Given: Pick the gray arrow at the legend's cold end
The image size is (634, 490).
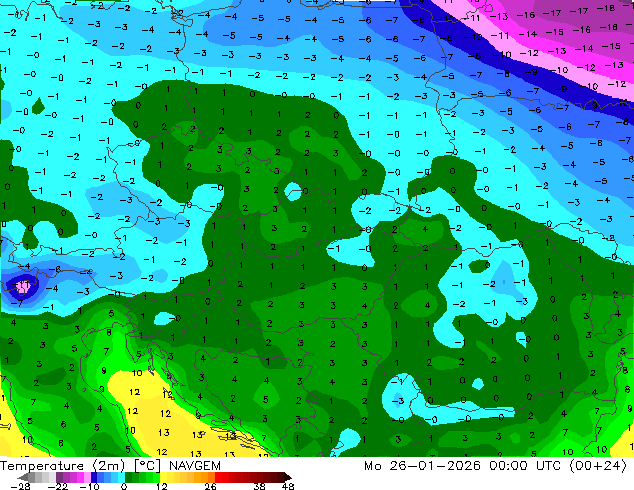Looking at the screenshot, I should (22, 477).
